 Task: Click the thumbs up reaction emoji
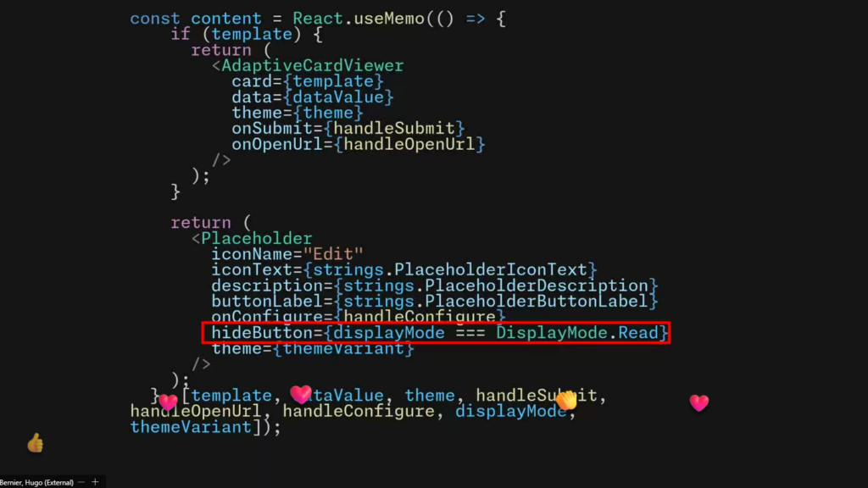pos(36,442)
